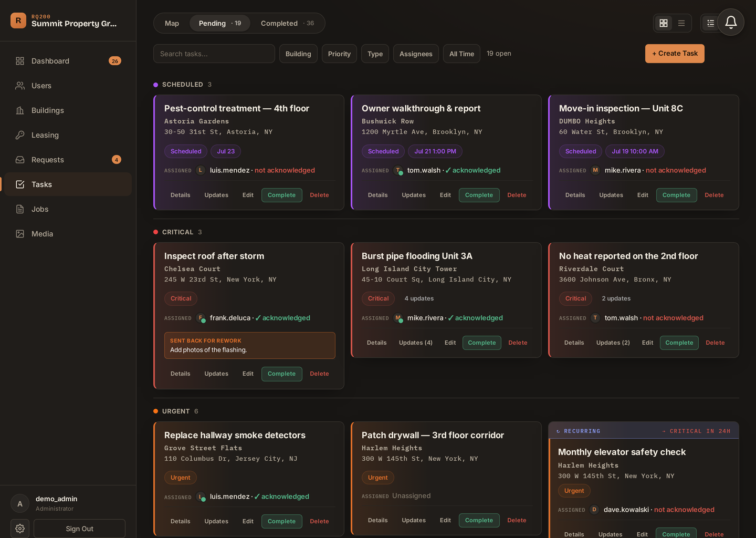Focus the Search tasks field
Viewport: 756px width, 538px height.
(x=214, y=54)
